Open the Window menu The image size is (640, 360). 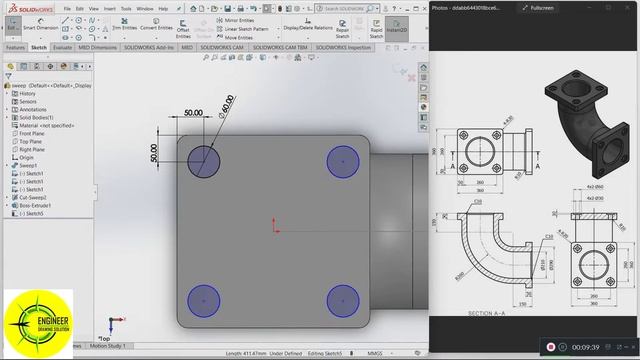144,9
